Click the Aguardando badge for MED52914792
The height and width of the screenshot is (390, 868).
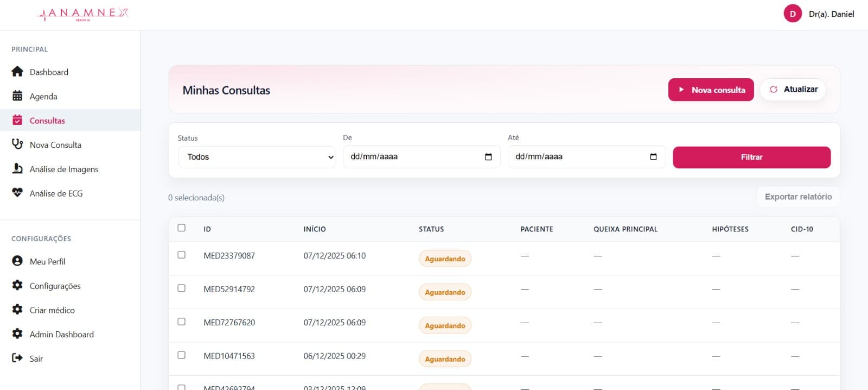[x=445, y=292]
